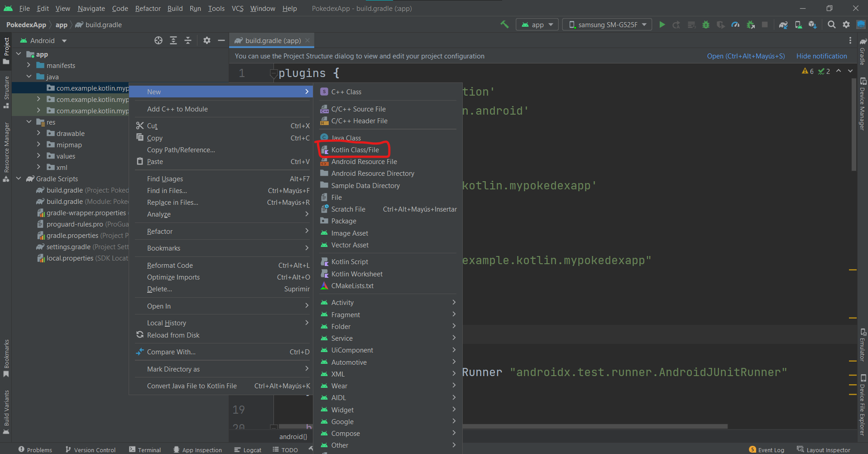
Task: Expand the manifests folder
Action: point(29,65)
